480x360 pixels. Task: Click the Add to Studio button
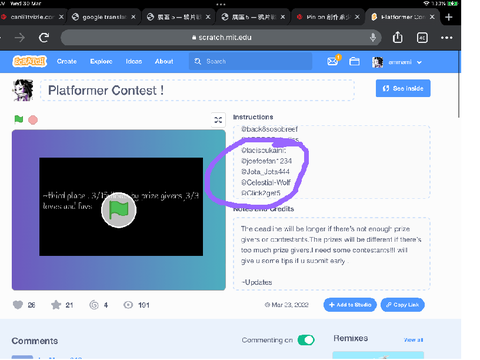[x=350, y=305]
